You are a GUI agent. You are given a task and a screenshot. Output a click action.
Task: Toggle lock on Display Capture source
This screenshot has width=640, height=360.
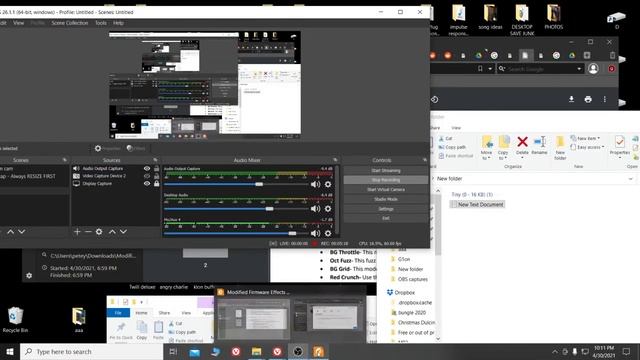pos(156,184)
